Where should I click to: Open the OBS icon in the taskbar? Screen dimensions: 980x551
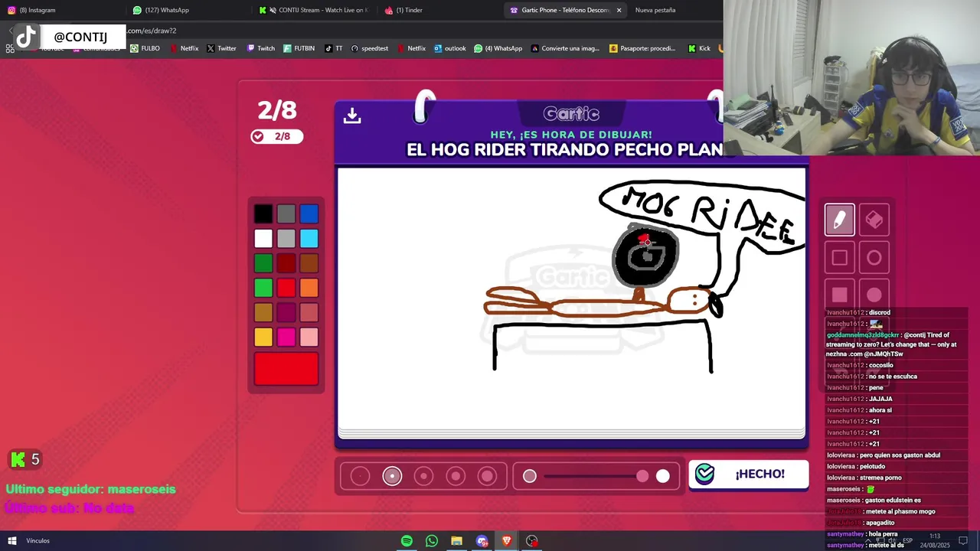(x=532, y=541)
